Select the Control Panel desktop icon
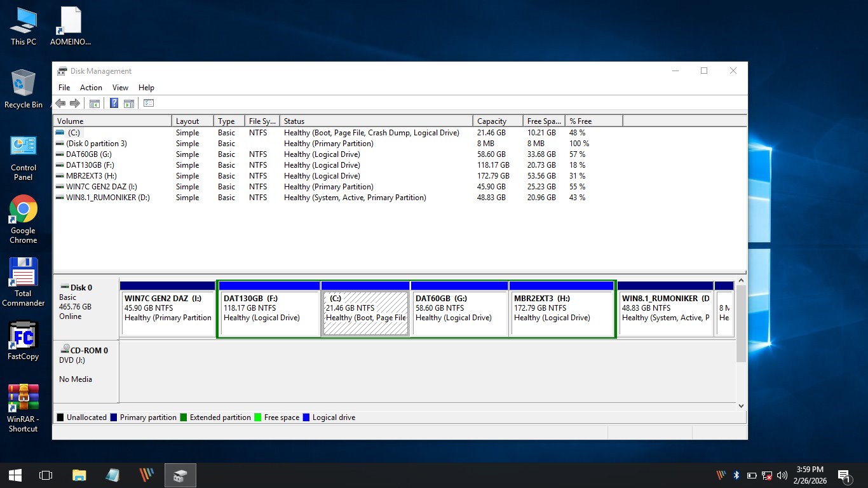This screenshot has height=488, width=868. [x=24, y=157]
